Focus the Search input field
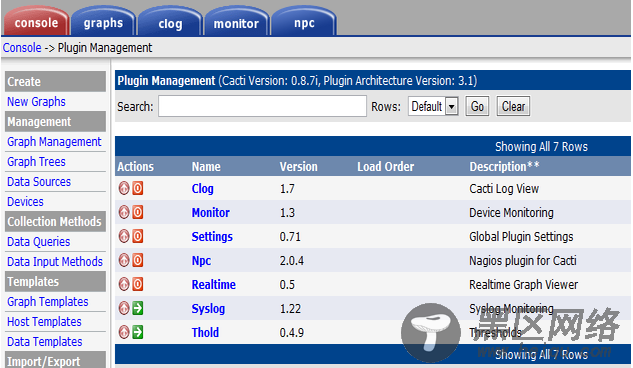Screen dimensions: 633x368 [262, 106]
